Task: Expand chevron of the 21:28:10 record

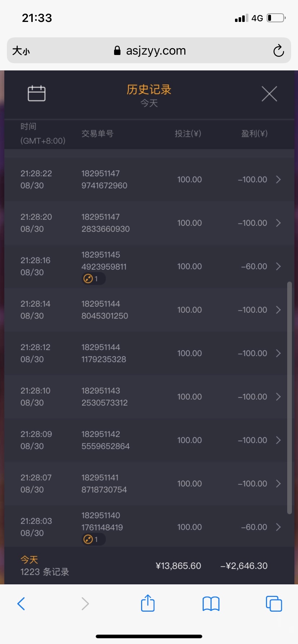Action: click(x=278, y=397)
